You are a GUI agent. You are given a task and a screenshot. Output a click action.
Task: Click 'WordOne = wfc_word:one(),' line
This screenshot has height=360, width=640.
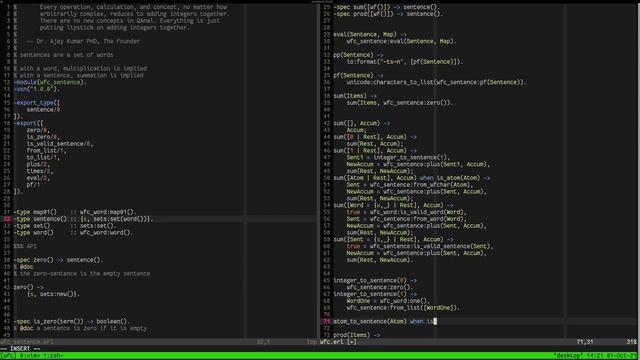[x=389, y=301]
